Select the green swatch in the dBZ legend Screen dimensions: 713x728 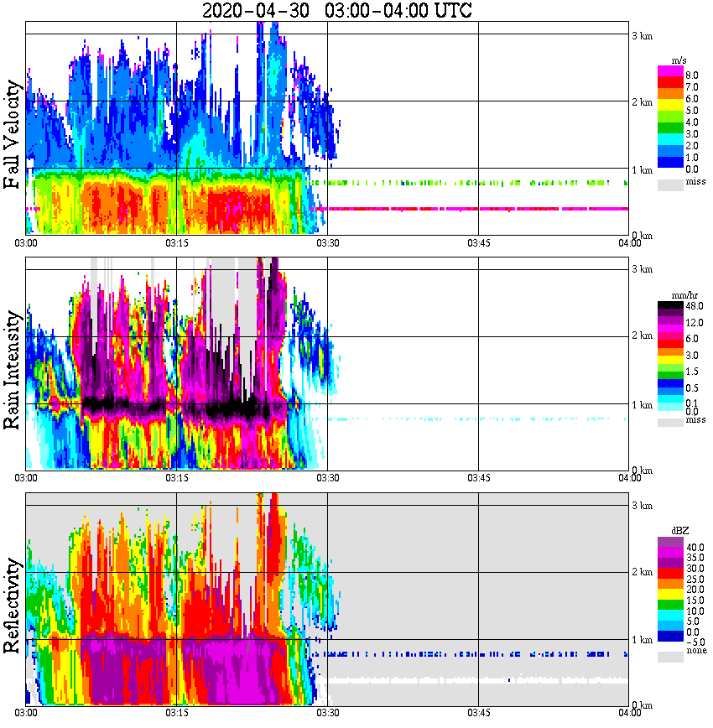[670, 605]
